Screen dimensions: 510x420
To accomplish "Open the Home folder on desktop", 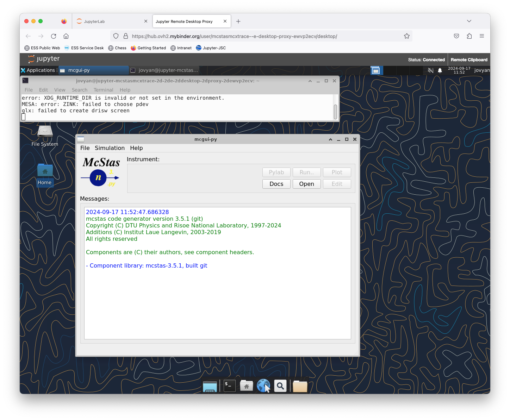I will (x=45, y=171).
